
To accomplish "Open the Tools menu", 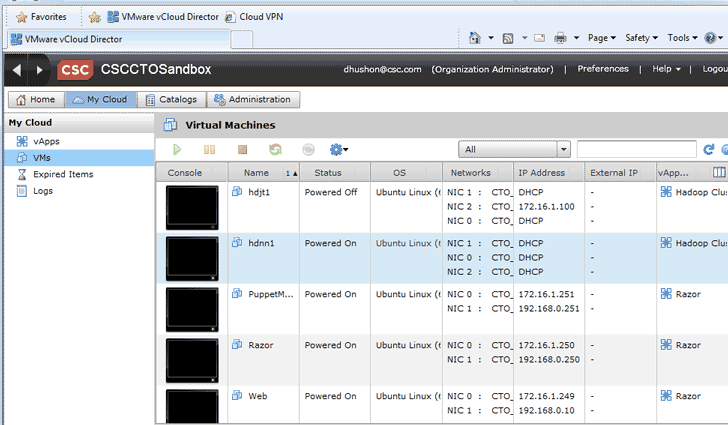I will (682, 38).
